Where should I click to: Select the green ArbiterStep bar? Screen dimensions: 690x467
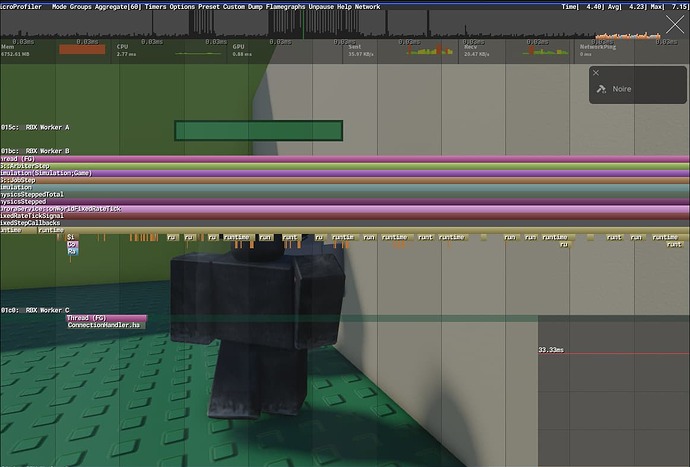tap(345, 166)
